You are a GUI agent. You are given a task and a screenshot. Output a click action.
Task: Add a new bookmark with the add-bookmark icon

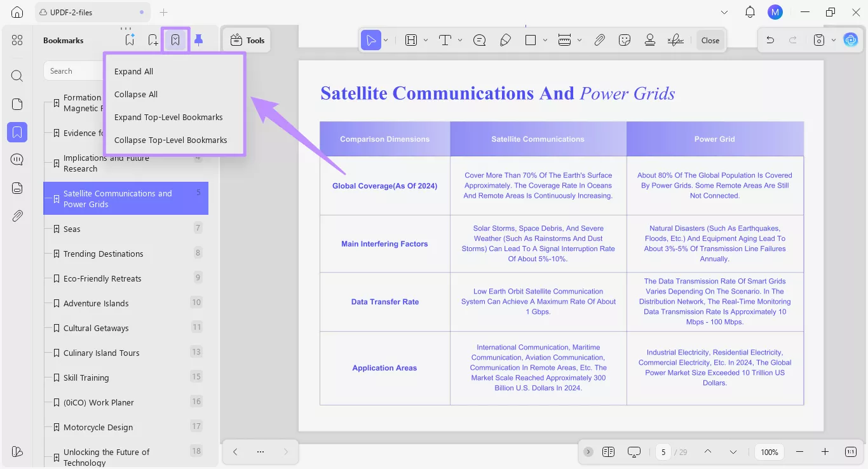pos(153,39)
